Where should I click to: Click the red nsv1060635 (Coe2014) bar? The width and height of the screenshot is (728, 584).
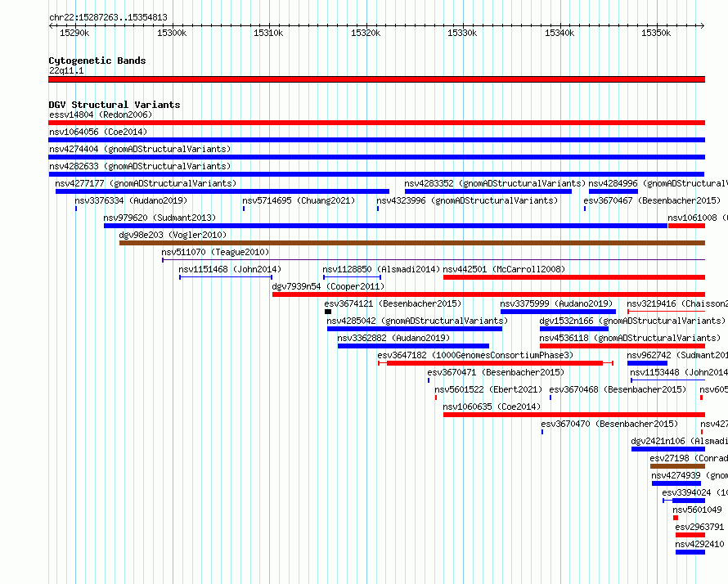[574, 415]
